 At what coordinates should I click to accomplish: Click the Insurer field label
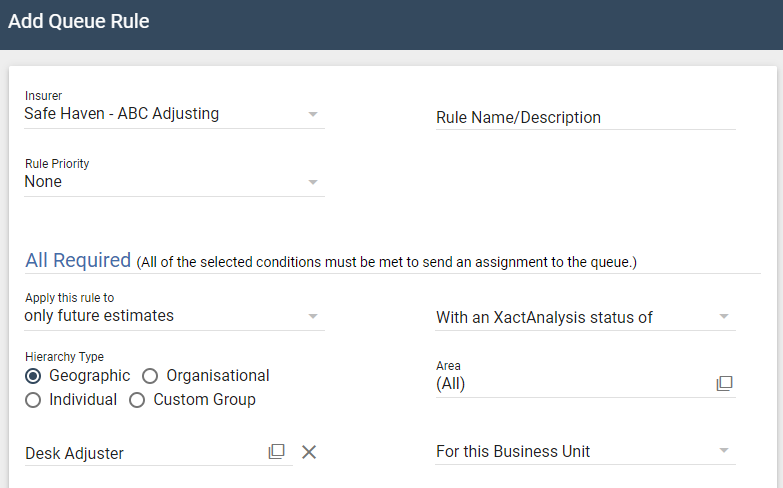pos(43,96)
